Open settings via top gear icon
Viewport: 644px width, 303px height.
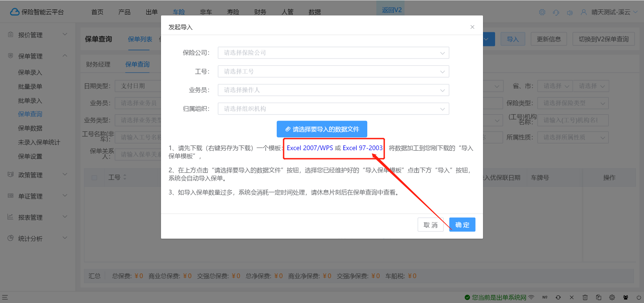pos(542,12)
